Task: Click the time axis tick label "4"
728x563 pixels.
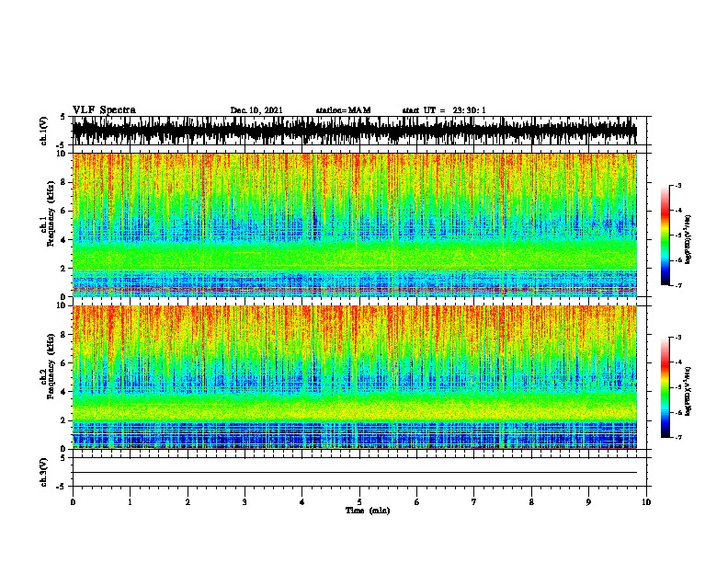Action: pos(302,502)
